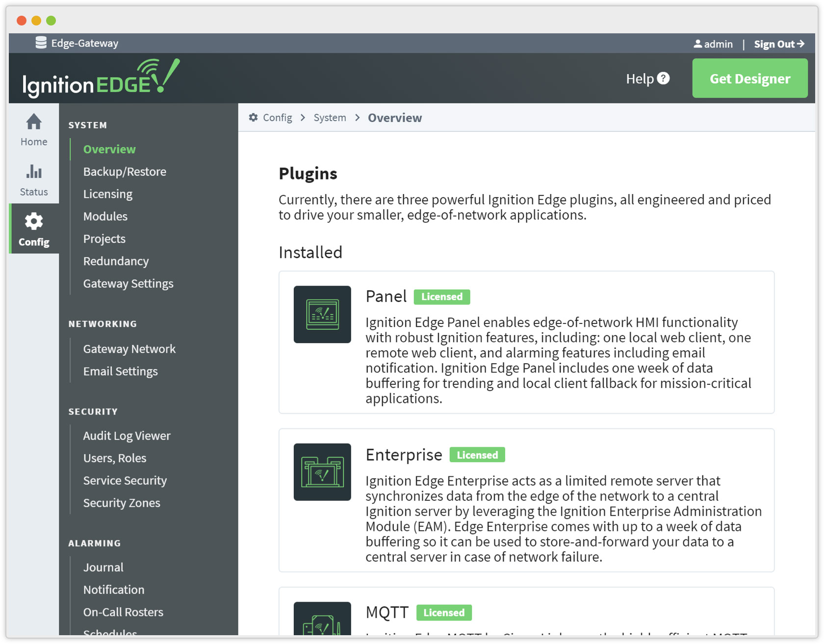
Task: Click the Enterprise plugin icon
Action: tap(322, 472)
